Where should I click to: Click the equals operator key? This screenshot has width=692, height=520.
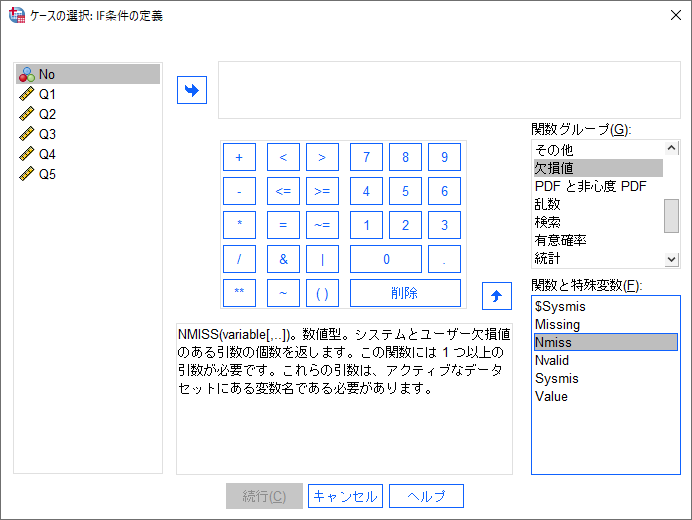(x=283, y=225)
